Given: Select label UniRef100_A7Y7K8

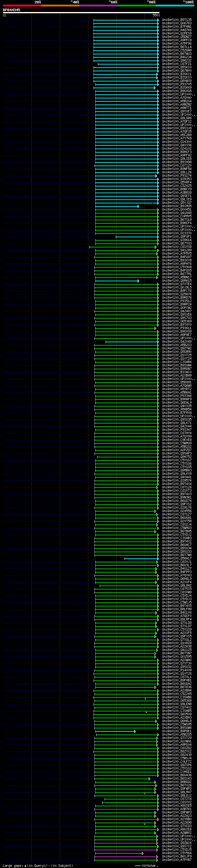Looking at the screenshot, I should coord(177,139).
